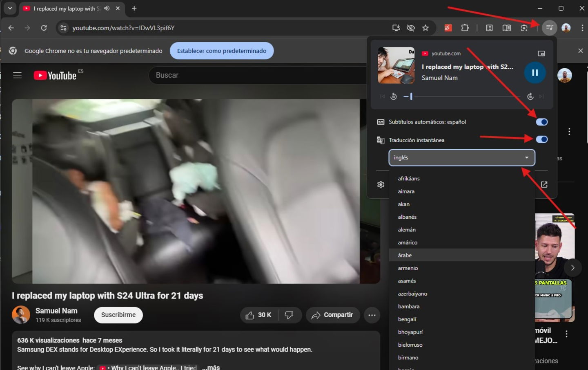Viewport: 588px width, 370px height.
Task: Skip forward 10 seconds in media panel
Action: point(530,96)
